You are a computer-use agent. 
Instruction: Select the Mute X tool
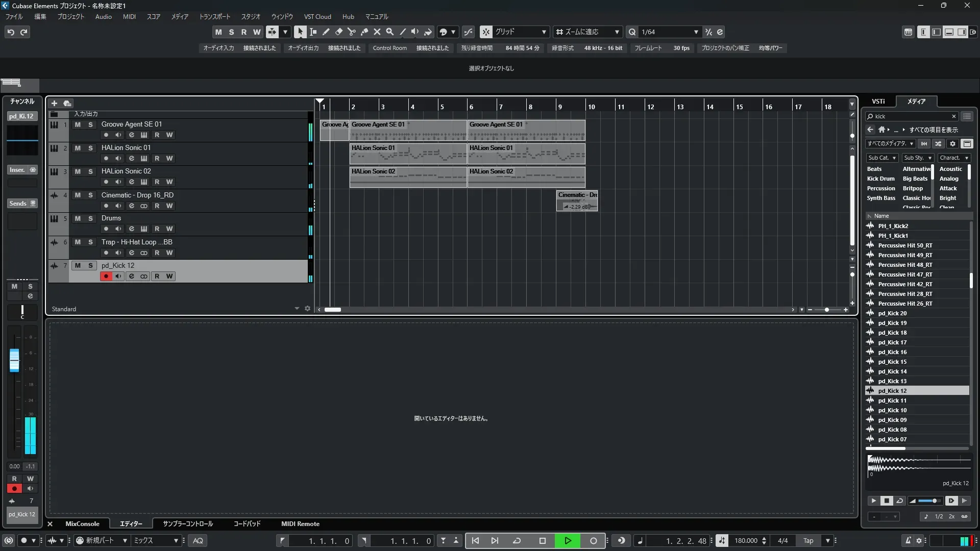point(377,32)
